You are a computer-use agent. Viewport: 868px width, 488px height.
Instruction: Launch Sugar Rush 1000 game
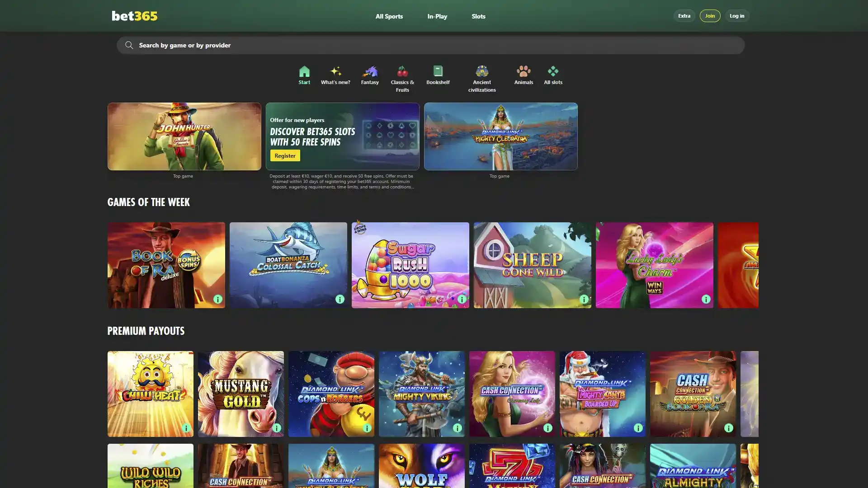click(410, 265)
